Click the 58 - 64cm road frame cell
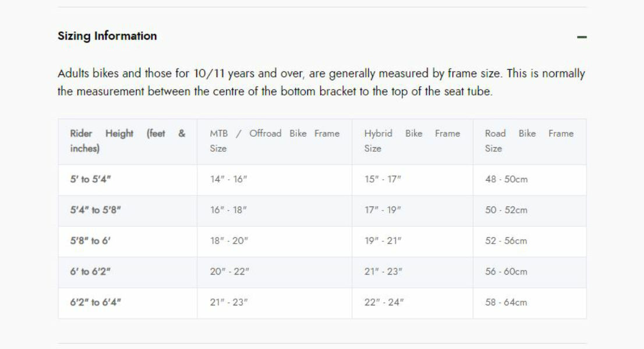The width and height of the screenshot is (644, 349). tap(506, 303)
